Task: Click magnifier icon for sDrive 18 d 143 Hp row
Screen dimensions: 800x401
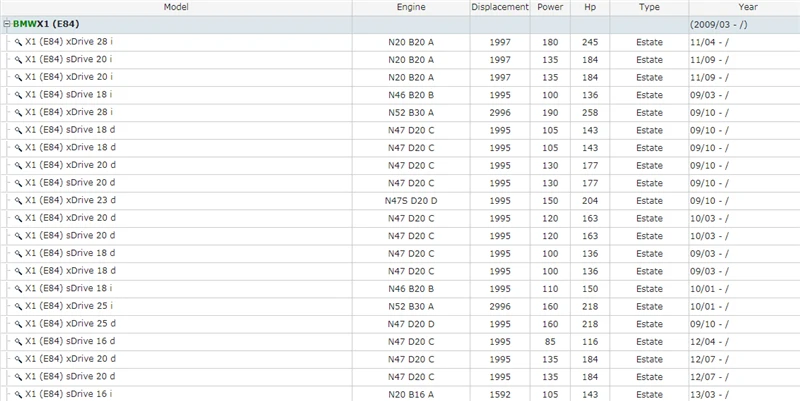Action: [18, 131]
